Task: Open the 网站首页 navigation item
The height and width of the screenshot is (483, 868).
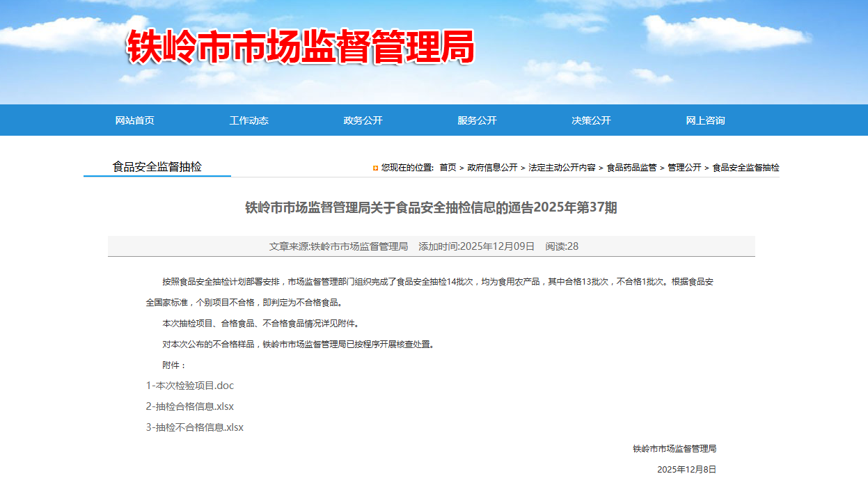Action: (135, 120)
